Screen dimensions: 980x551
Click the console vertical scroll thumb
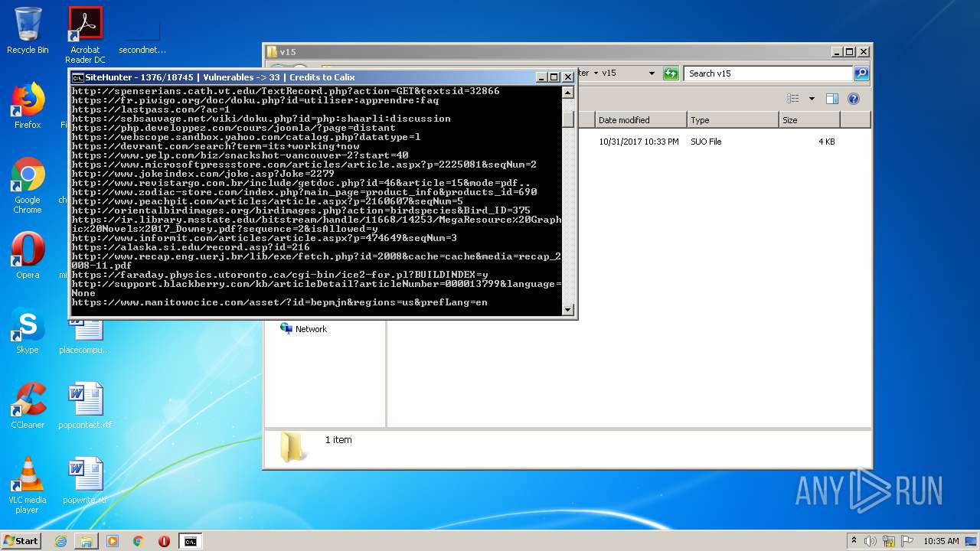coord(567,119)
